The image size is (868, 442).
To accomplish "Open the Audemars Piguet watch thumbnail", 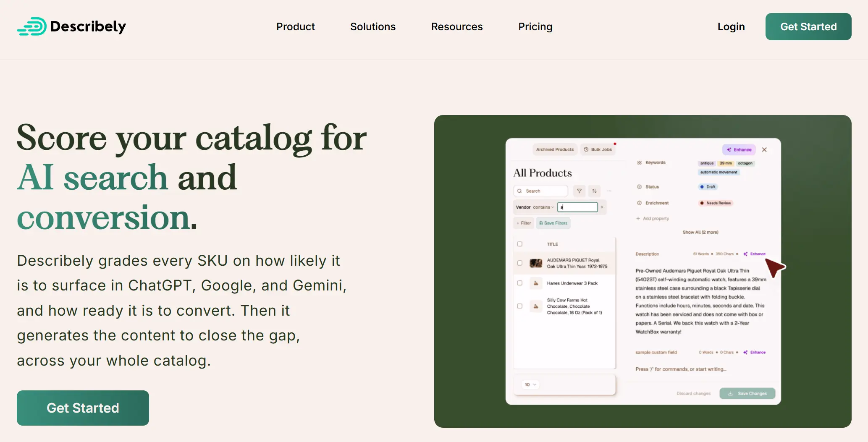I will (x=536, y=263).
